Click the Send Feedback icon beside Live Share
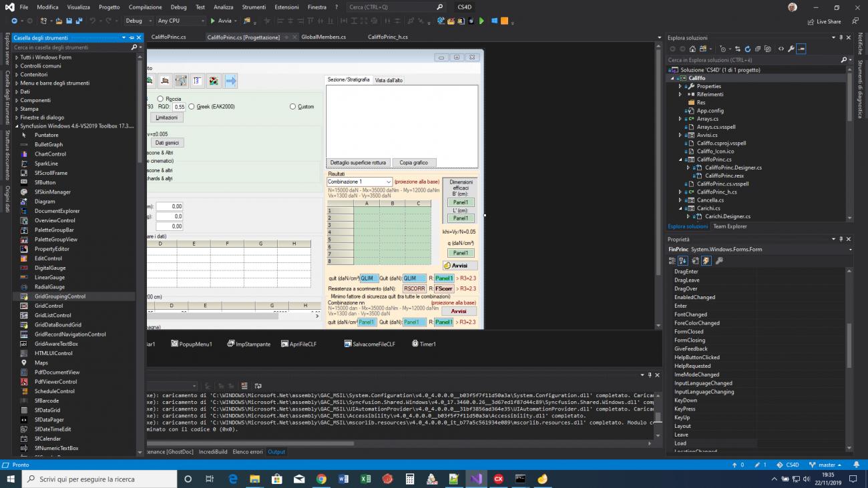This screenshot has height=488, width=868. pyautogui.click(x=855, y=21)
